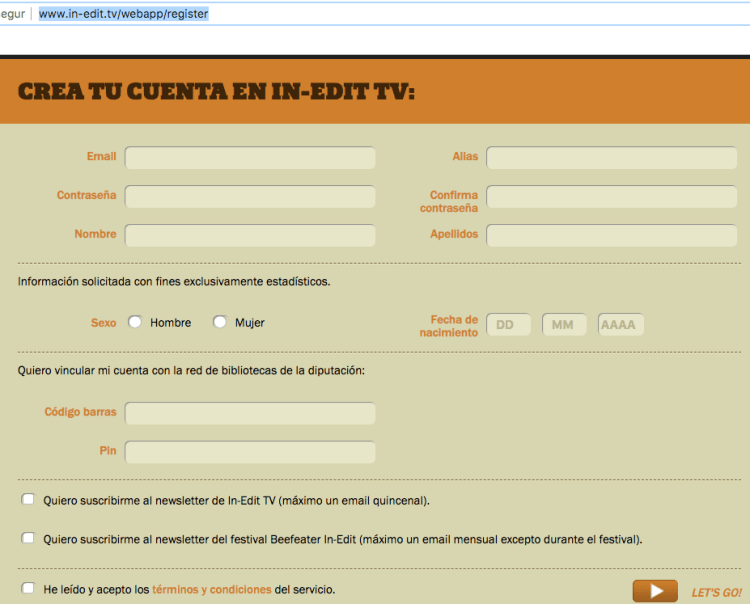Select the Hombre radio button
This screenshot has width=750, height=604.
coord(135,322)
